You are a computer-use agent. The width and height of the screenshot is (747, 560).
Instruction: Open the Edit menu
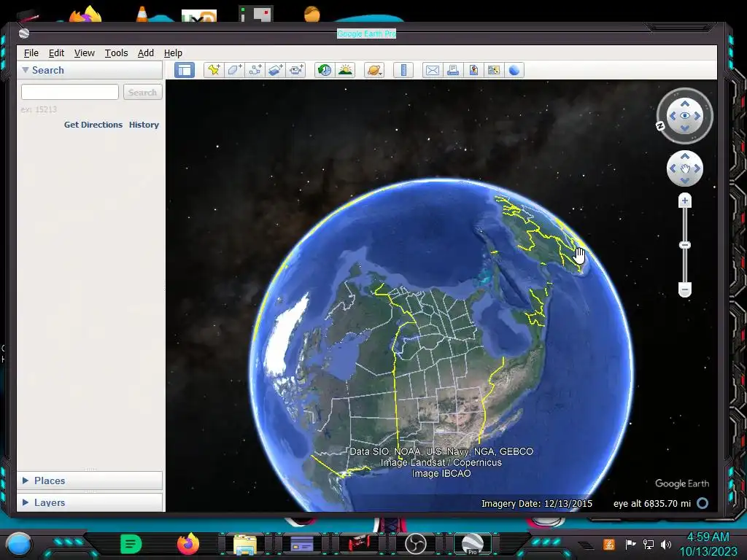coord(56,52)
